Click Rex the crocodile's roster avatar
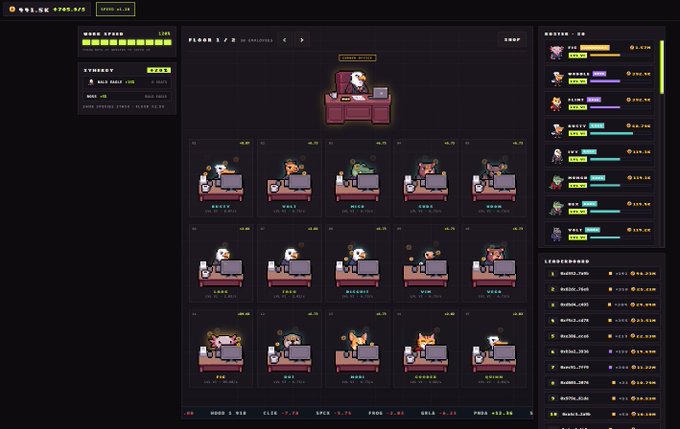 pyautogui.click(x=556, y=208)
